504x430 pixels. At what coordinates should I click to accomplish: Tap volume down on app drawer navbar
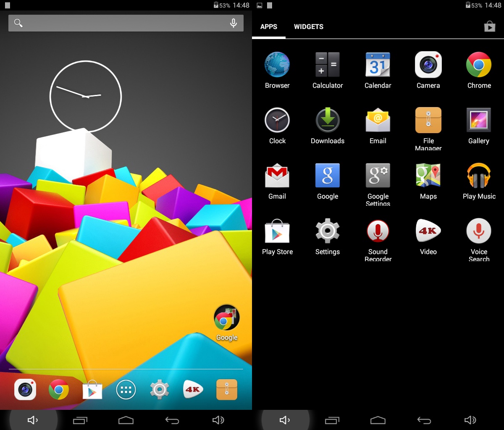285,420
